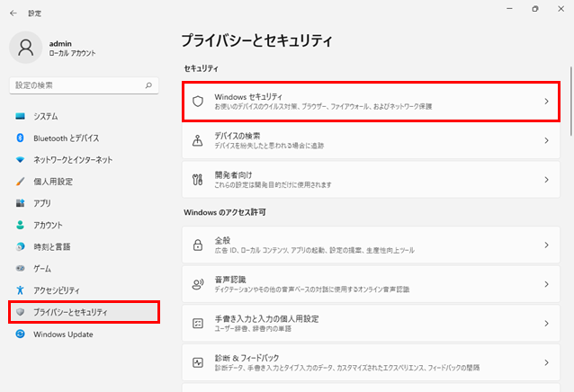Select プライバシーとセキュリティ in sidebar
Viewport: 574px width, 392px height.
tap(84, 312)
